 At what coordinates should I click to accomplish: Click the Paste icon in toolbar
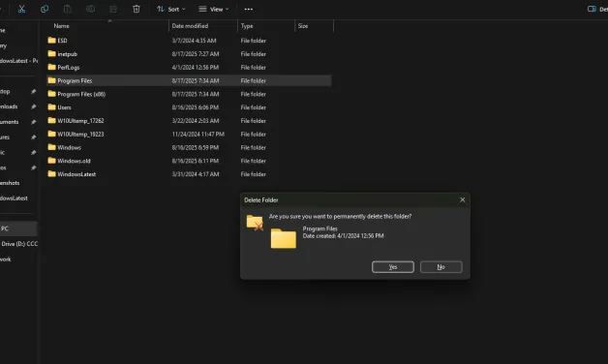coord(68,9)
